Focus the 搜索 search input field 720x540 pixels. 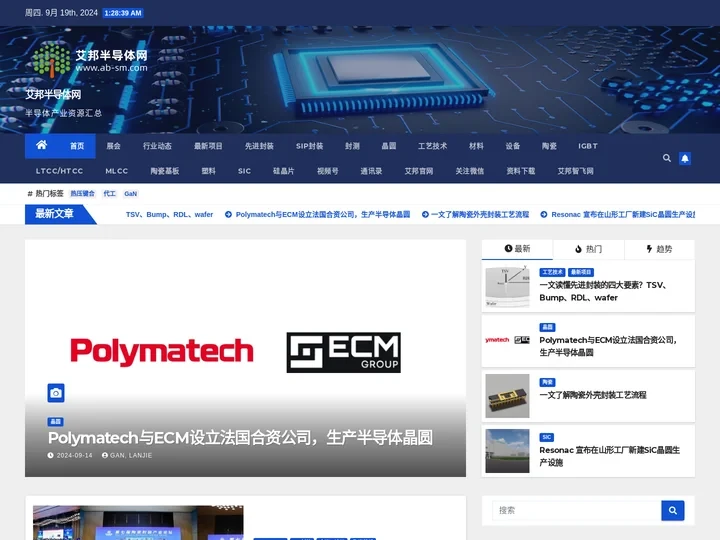pyautogui.click(x=577, y=510)
